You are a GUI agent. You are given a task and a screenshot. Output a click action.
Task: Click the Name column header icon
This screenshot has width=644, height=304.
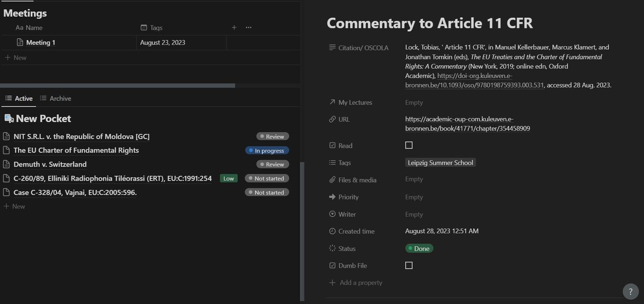(x=19, y=27)
